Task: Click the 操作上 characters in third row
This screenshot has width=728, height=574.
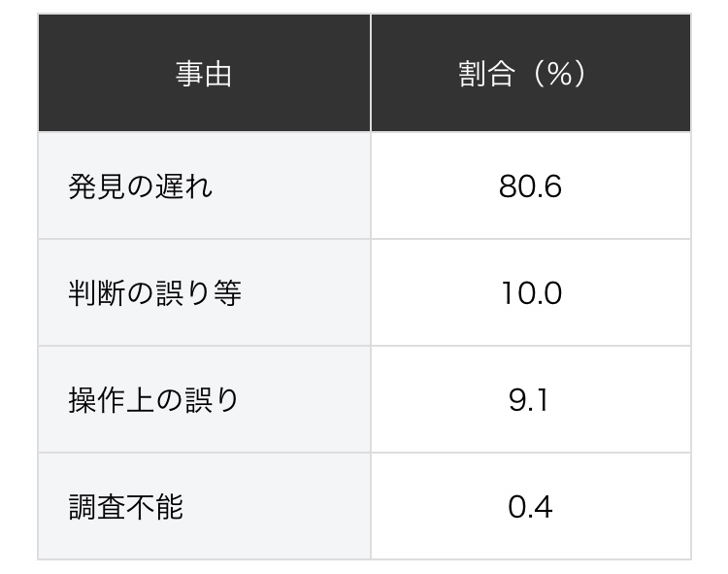Action: [x=111, y=400]
